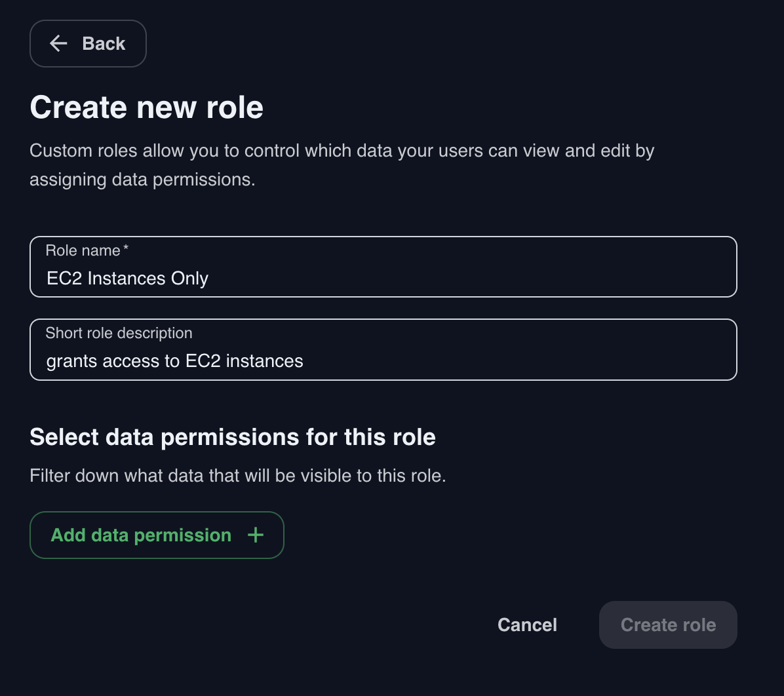Image resolution: width=784 pixels, height=696 pixels.
Task: Click the plus icon beside Add data permission
Action: pos(256,535)
